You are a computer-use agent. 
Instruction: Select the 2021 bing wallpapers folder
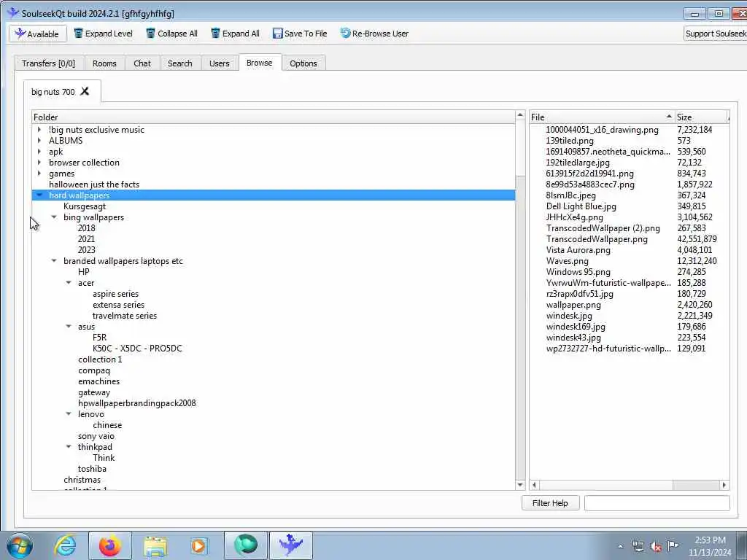86,239
